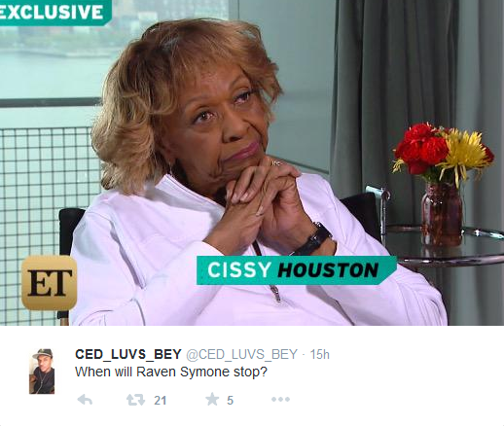The height and width of the screenshot is (426, 504).
Task: View the retweet count of 21
Action: 161,401
